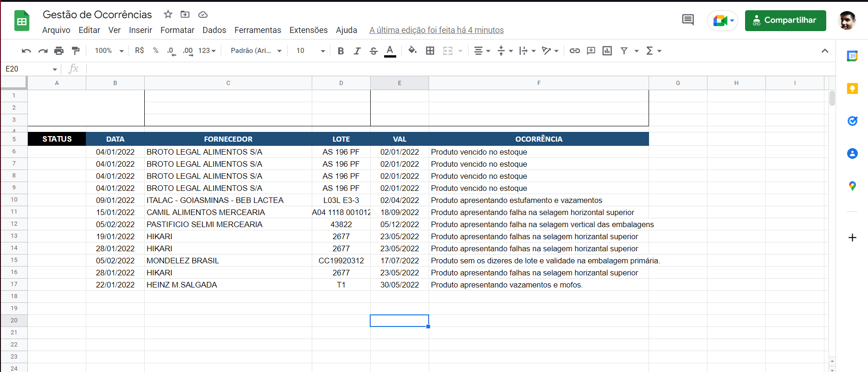Increase decimal places

[x=188, y=51]
